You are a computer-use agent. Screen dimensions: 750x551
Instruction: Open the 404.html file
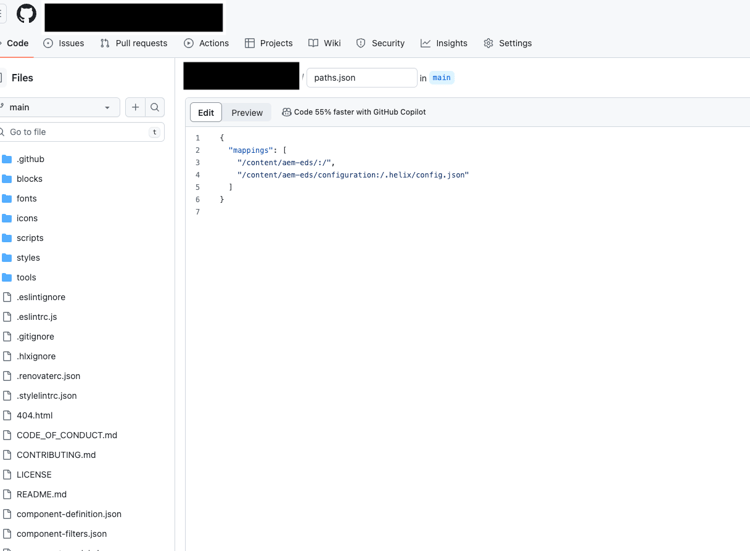point(34,415)
